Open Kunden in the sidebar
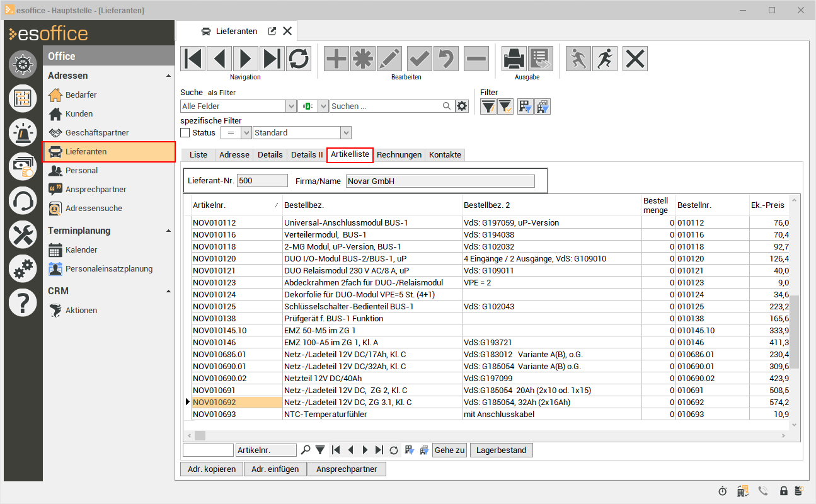This screenshot has width=816, height=504. [x=108, y=114]
